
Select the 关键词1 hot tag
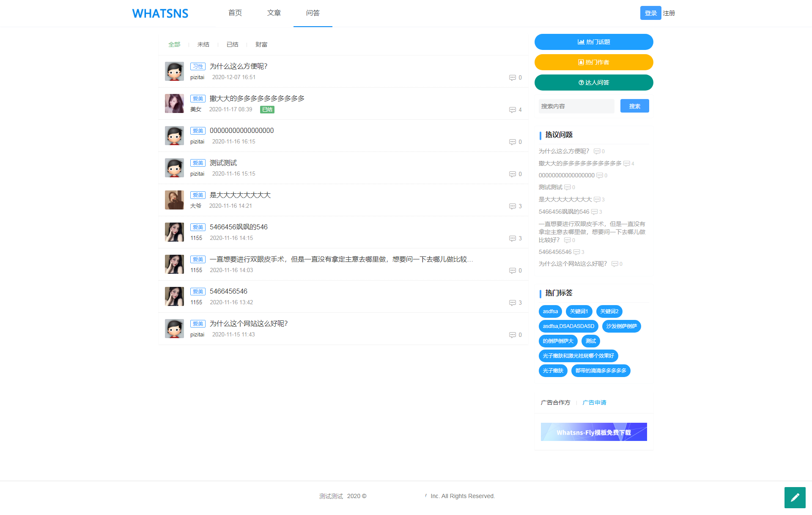(579, 311)
